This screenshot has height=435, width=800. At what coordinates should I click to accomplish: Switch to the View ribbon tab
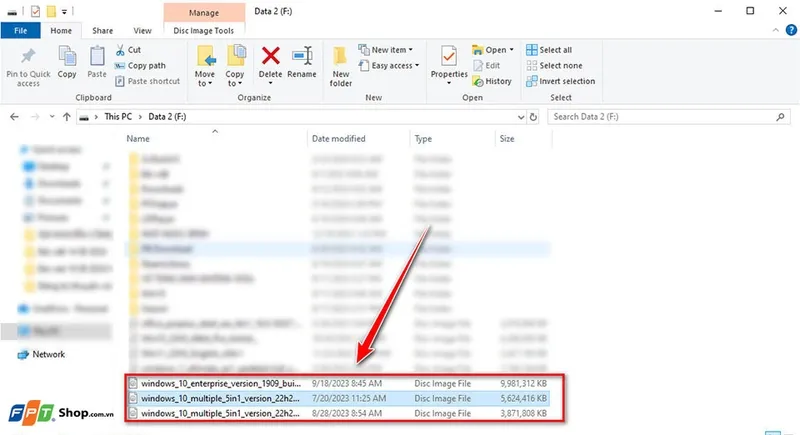pos(143,31)
